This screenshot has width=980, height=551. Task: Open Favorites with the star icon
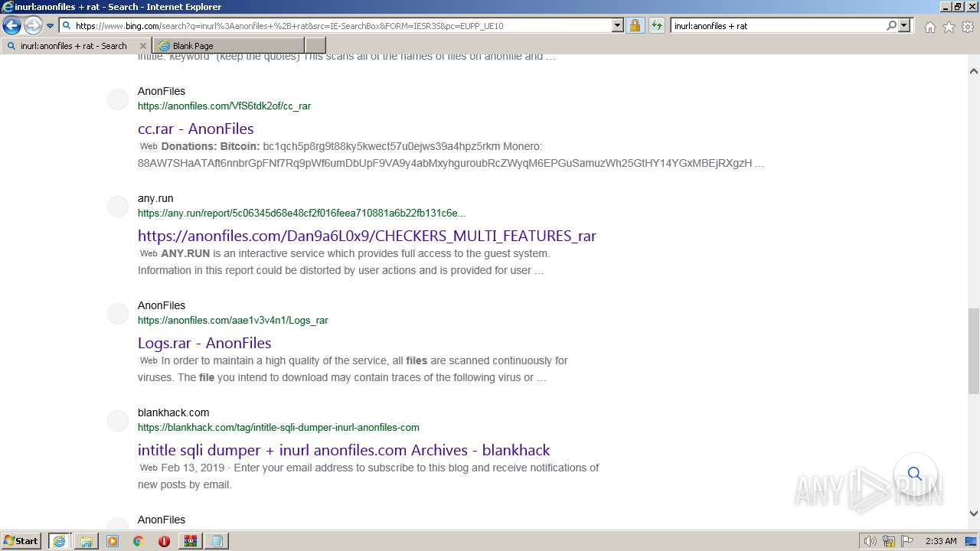click(949, 27)
